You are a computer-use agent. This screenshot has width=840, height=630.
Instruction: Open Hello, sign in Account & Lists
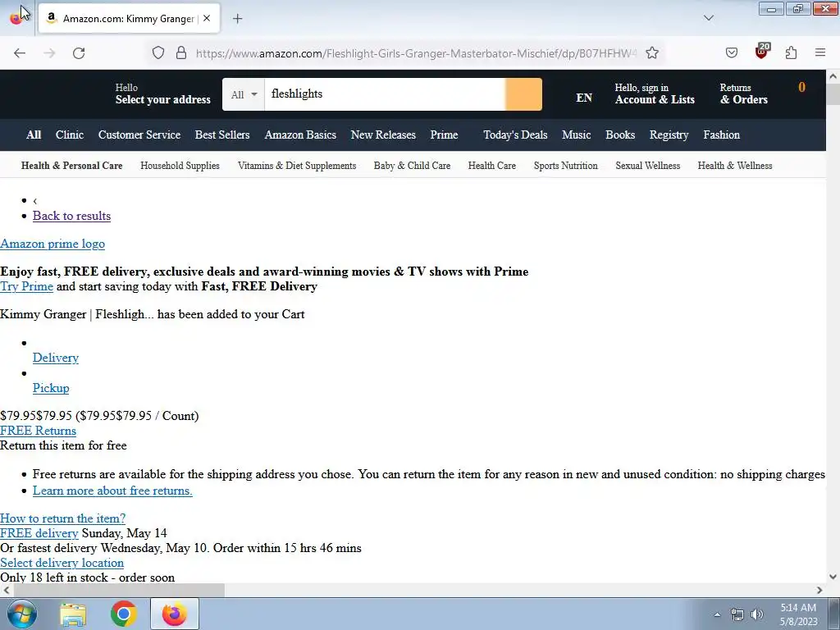(x=655, y=94)
